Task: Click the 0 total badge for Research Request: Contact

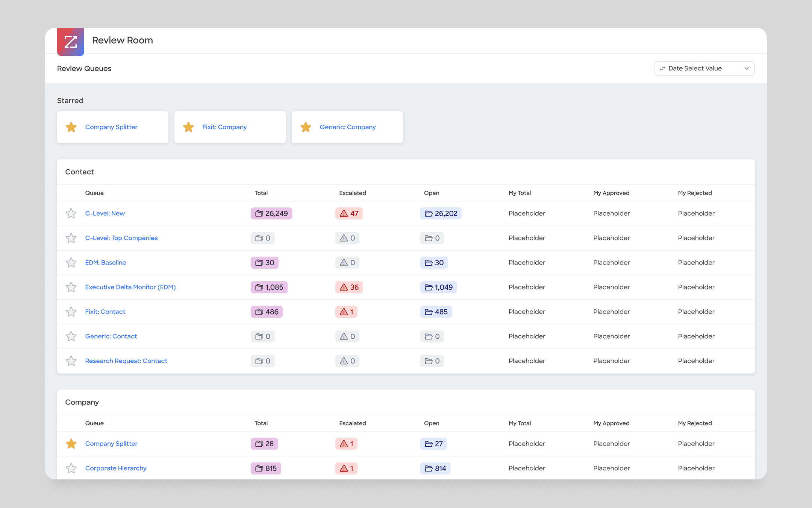Action: [263, 361]
